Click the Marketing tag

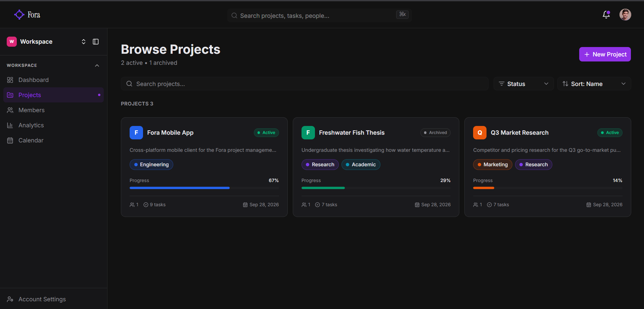[x=493, y=165]
